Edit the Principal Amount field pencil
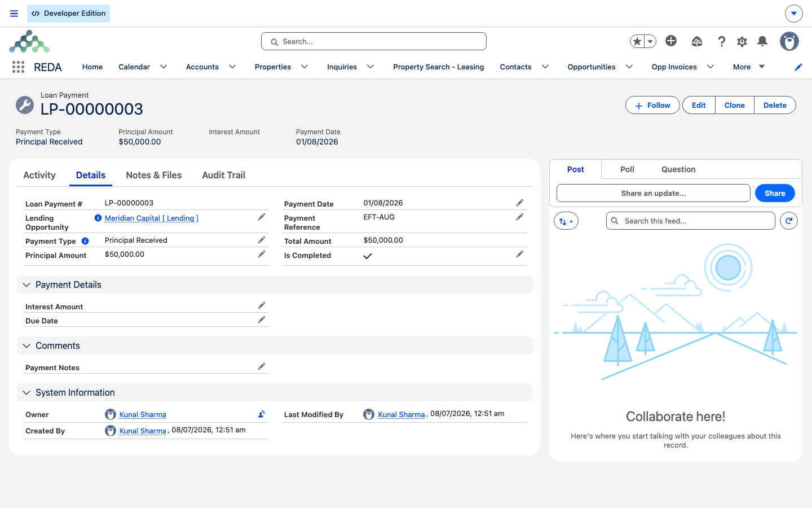The image size is (812, 508). click(262, 255)
